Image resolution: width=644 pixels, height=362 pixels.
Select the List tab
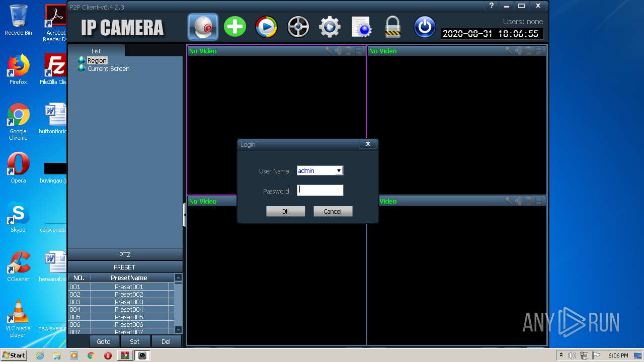[96, 51]
